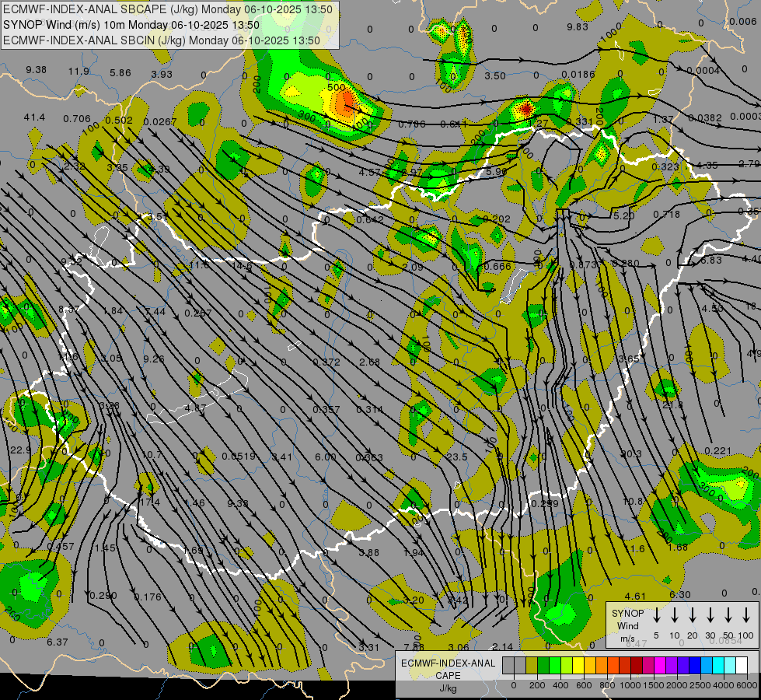This screenshot has width=761, height=700.
Task: Click the value 14.6 on the map
Action: click(x=242, y=266)
